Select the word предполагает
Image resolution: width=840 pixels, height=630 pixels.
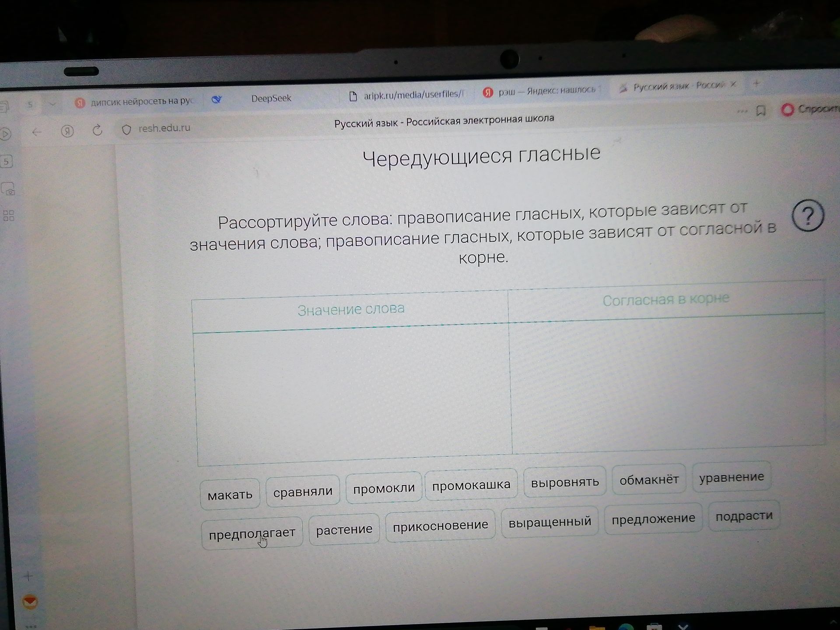pos(252,534)
